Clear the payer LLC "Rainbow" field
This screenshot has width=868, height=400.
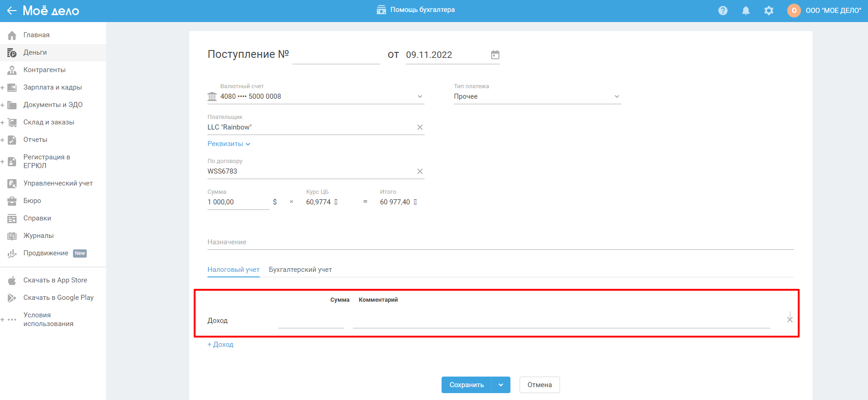click(x=420, y=127)
